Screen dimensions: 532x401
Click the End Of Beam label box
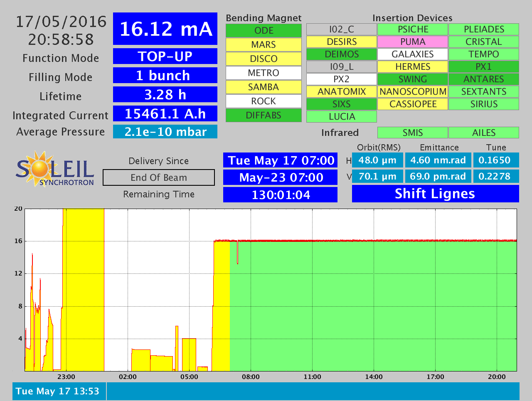coord(159,177)
